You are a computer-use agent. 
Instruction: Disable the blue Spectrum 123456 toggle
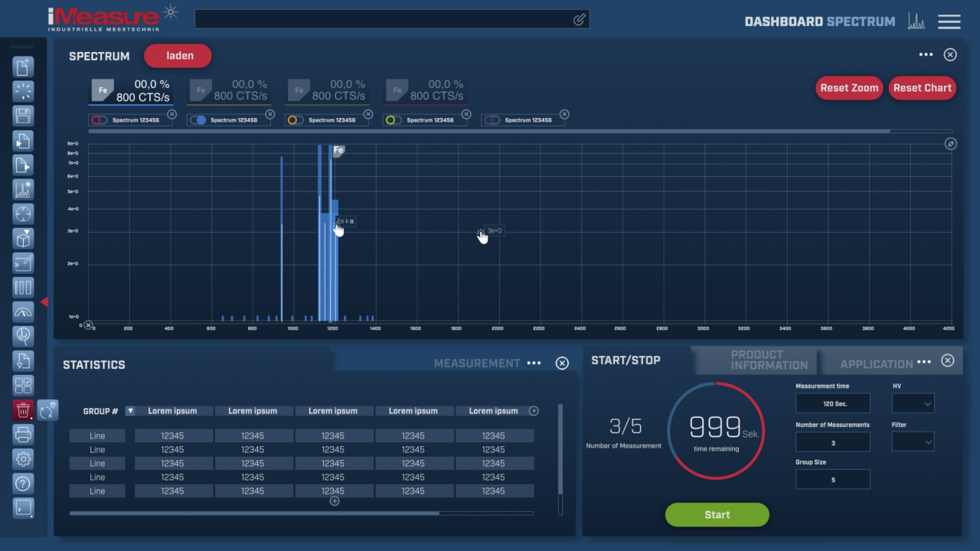pyautogui.click(x=197, y=120)
